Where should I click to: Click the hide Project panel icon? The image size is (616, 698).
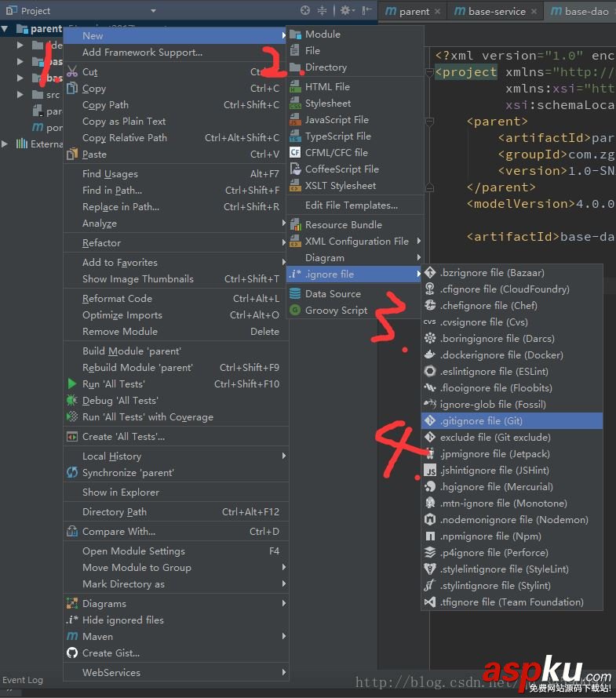pos(366,10)
